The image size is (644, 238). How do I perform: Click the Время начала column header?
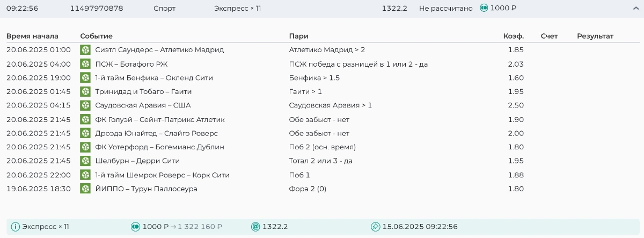(x=32, y=36)
